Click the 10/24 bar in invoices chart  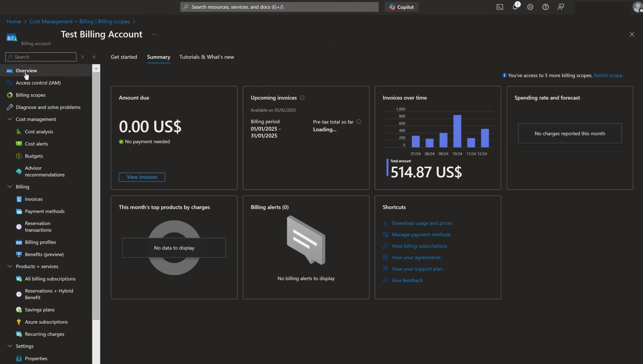click(x=457, y=131)
